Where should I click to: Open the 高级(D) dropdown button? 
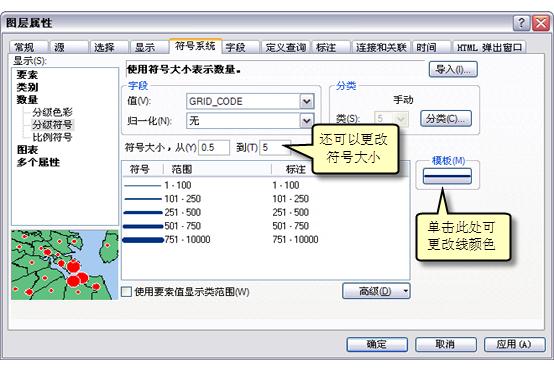coord(376,291)
